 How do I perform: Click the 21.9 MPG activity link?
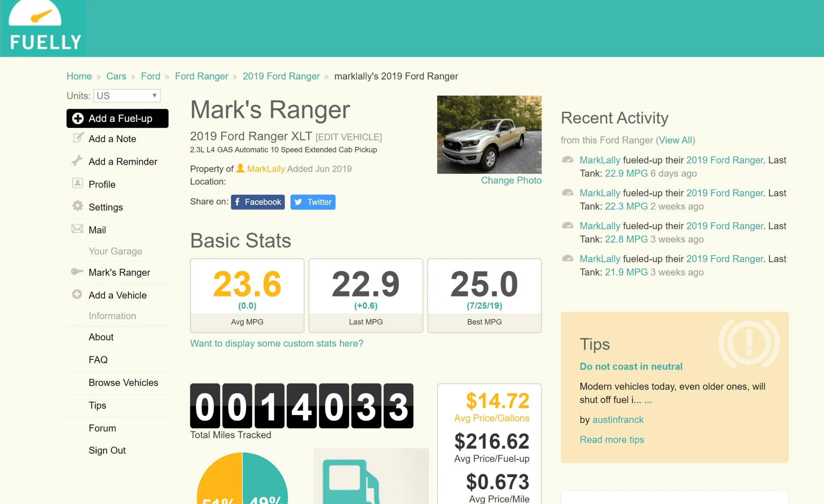[x=626, y=272]
